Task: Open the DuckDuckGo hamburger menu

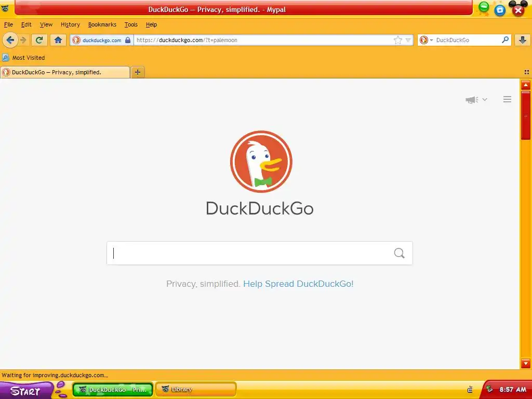Action: coord(507,99)
